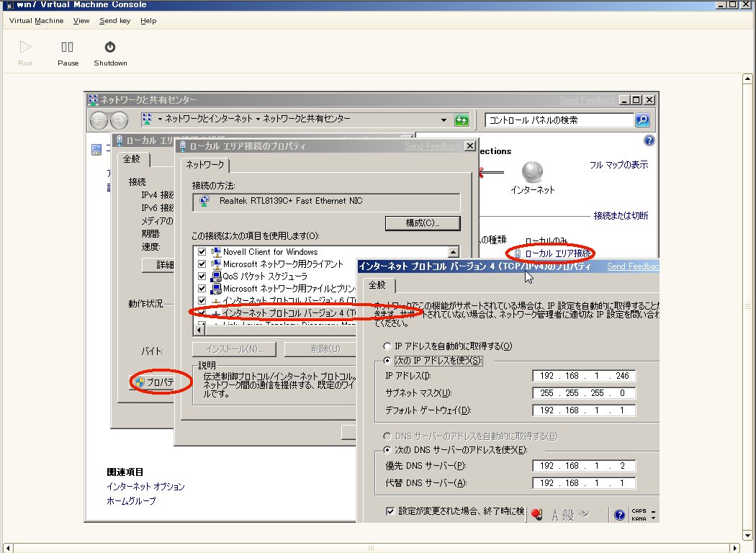Click the Realtek network adapter icon

[x=204, y=201]
